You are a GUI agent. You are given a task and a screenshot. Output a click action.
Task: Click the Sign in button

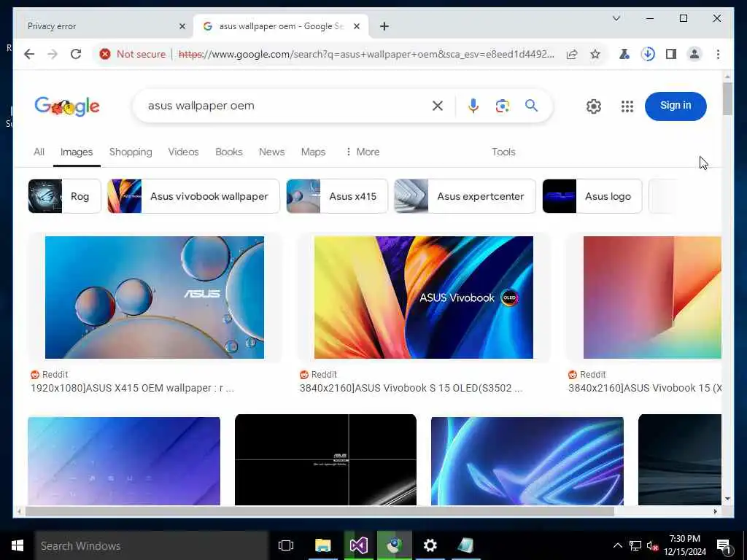pos(675,106)
